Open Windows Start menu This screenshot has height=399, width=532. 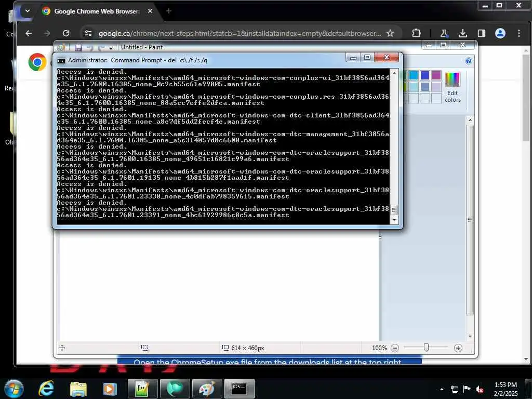(14, 389)
